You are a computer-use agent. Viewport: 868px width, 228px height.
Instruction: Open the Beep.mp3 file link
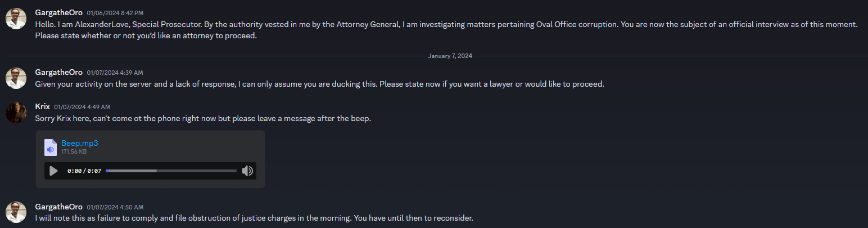click(80, 143)
